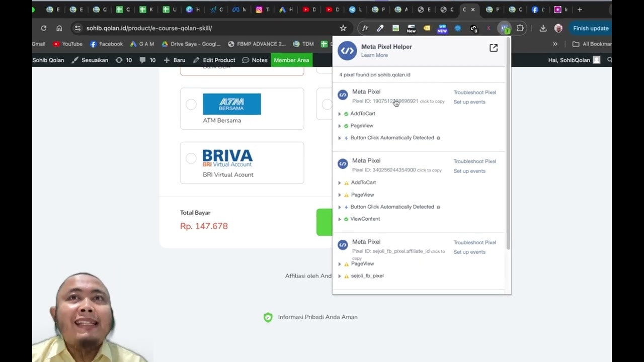The height and width of the screenshot is (362, 644).
Task: Click the green spreadsheet extension icon
Action: tap(396, 28)
